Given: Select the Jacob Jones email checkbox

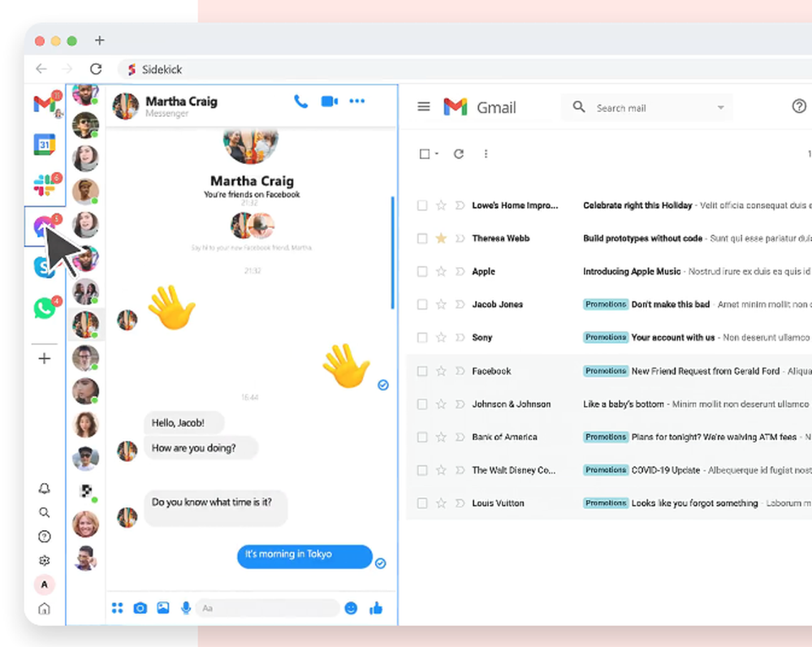Looking at the screenshot, I should (x=422, y=304).
